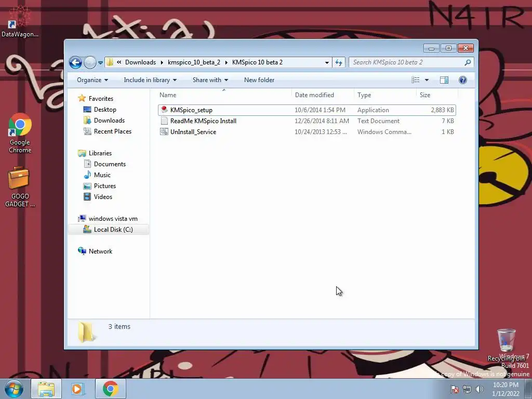The image size is (532, 399).
Task: Click the Refresh button next to address bar
Action: click(x=339, y=62)
